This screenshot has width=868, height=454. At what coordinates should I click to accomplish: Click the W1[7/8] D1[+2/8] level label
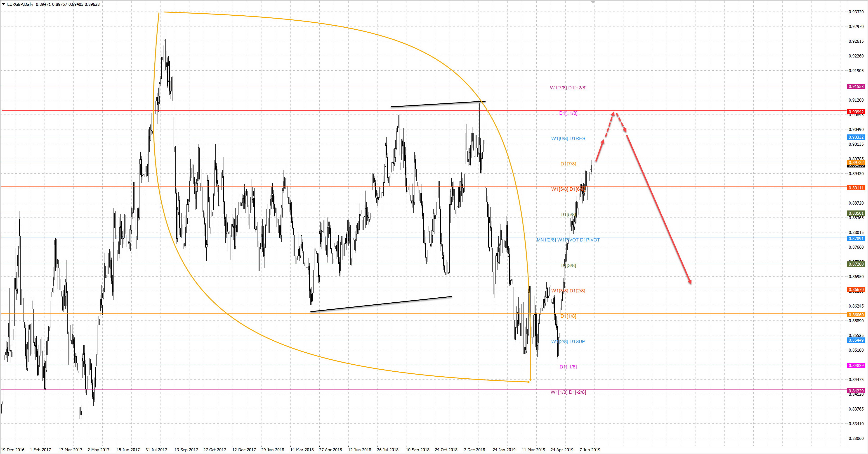pos(568,88)
